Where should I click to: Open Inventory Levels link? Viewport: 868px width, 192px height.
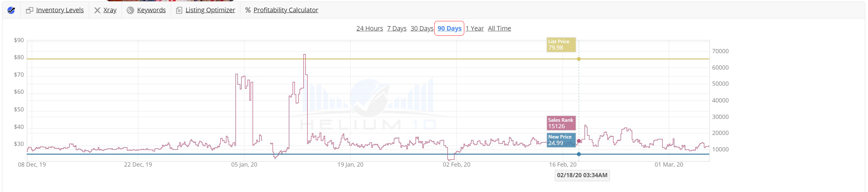click(60, 10)
